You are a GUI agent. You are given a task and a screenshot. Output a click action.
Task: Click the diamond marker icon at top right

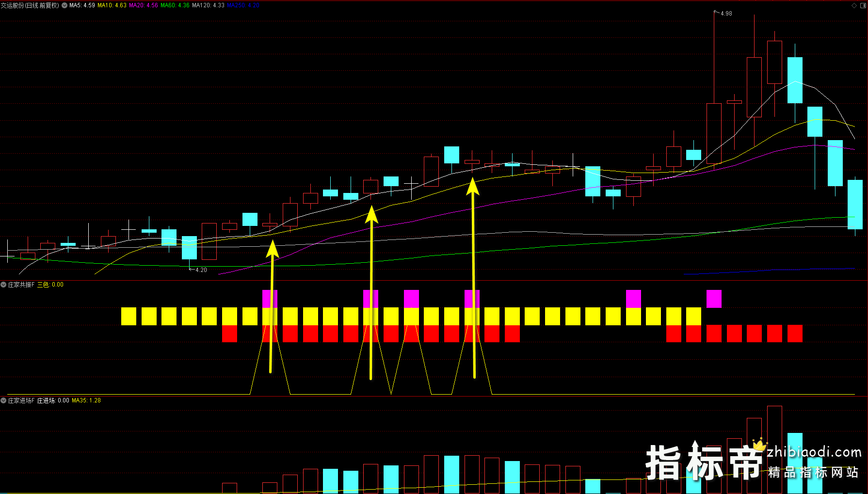click(854, 5)
